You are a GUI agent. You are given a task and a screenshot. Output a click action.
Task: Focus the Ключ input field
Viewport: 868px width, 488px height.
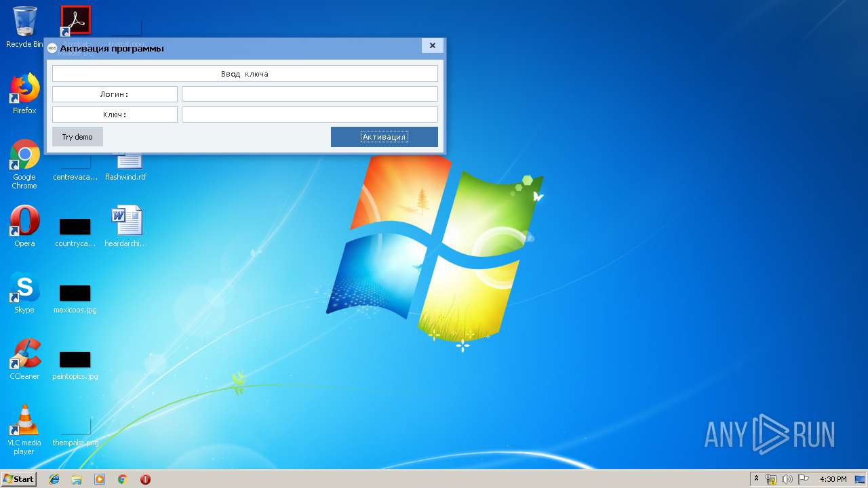(x=310, y=115)
